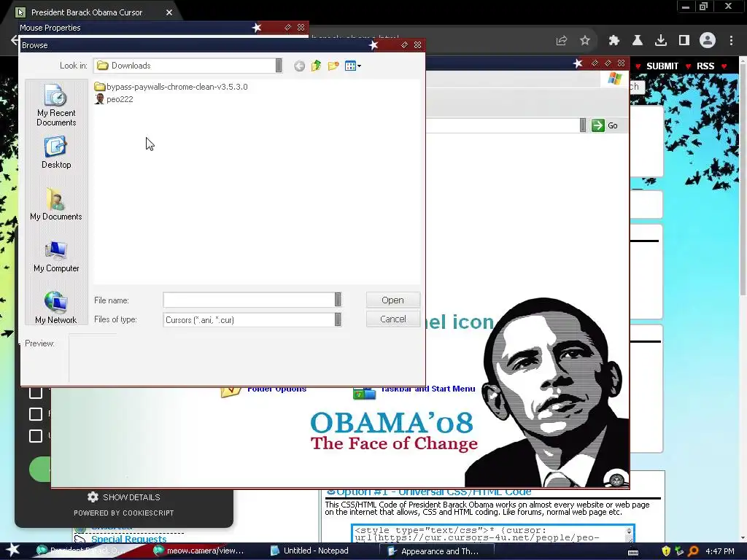Image resolution: width=747 pixels, height=560 pixels.
Task: Maximize the Appearance and Themes window
Action: [608, 63]
